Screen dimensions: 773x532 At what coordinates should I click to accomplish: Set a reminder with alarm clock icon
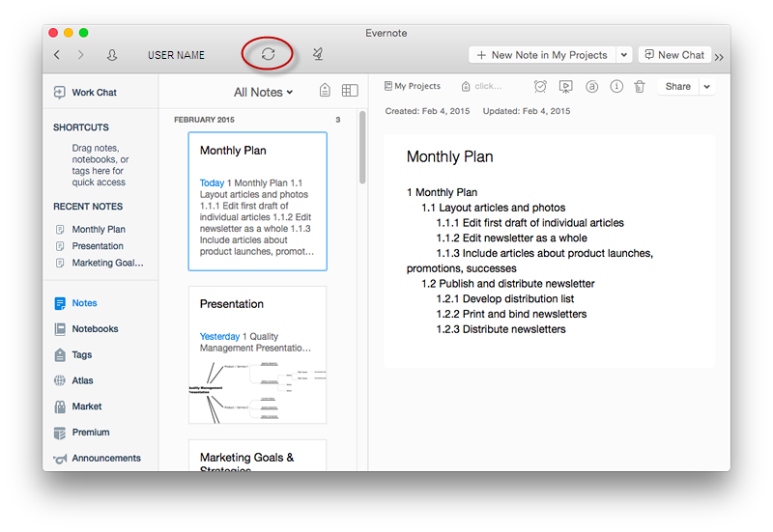pos(540,87)
